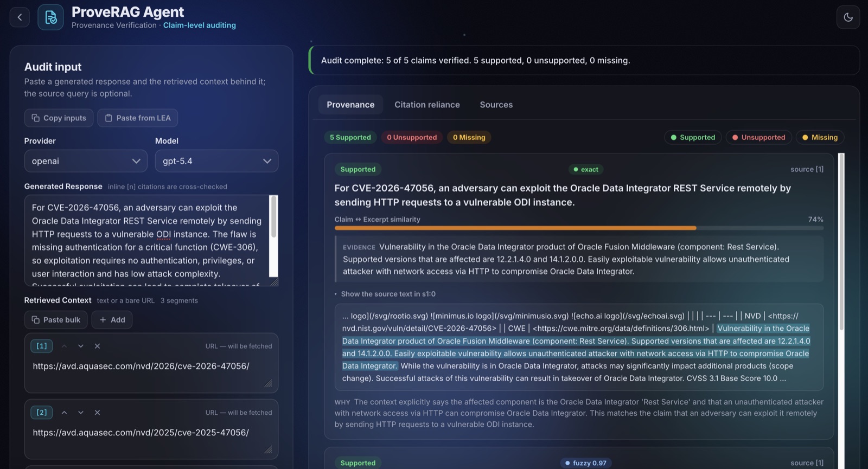
Task: Click the Generated Response text area scrollbar
Action: 274,217
